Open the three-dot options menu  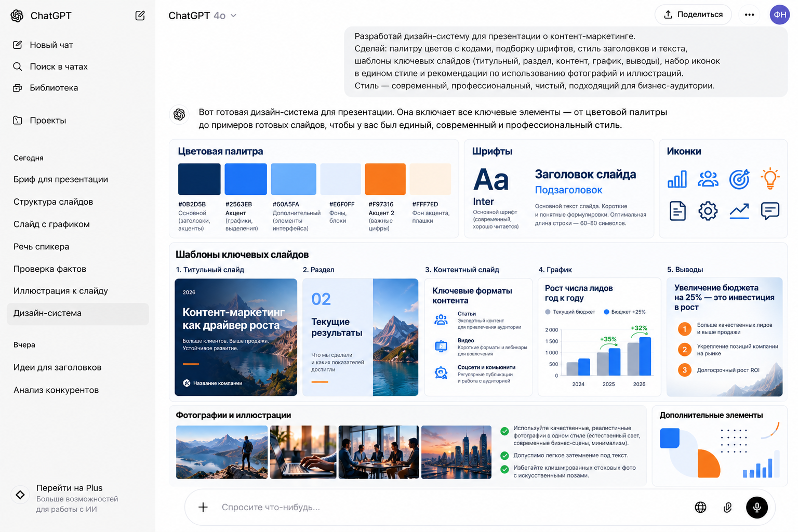click(749, 15)
